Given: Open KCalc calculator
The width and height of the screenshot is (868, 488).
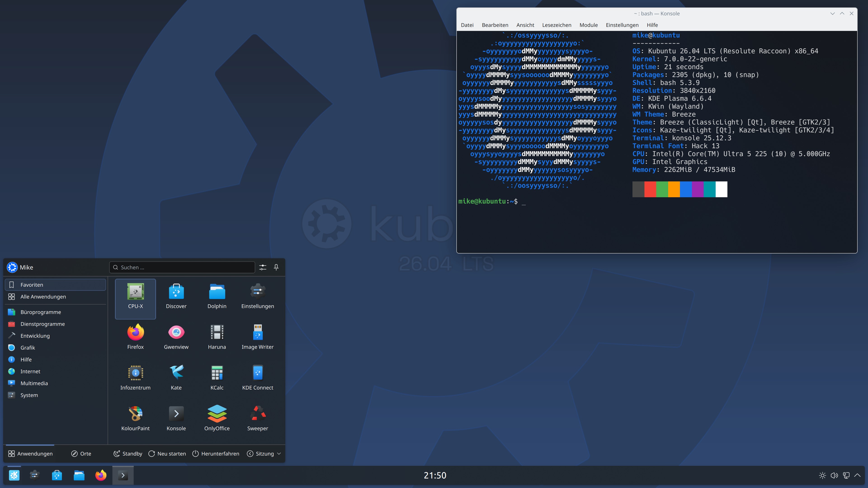Looking at the screenshot, I should point(217,380).
